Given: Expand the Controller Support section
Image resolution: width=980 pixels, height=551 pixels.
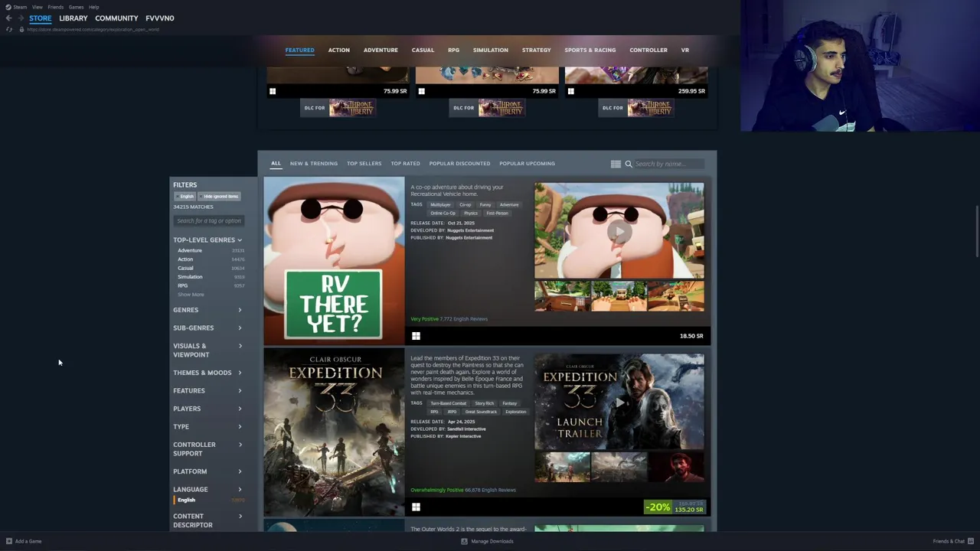Looking at the screenshot, I should click(x=207, y=449).
